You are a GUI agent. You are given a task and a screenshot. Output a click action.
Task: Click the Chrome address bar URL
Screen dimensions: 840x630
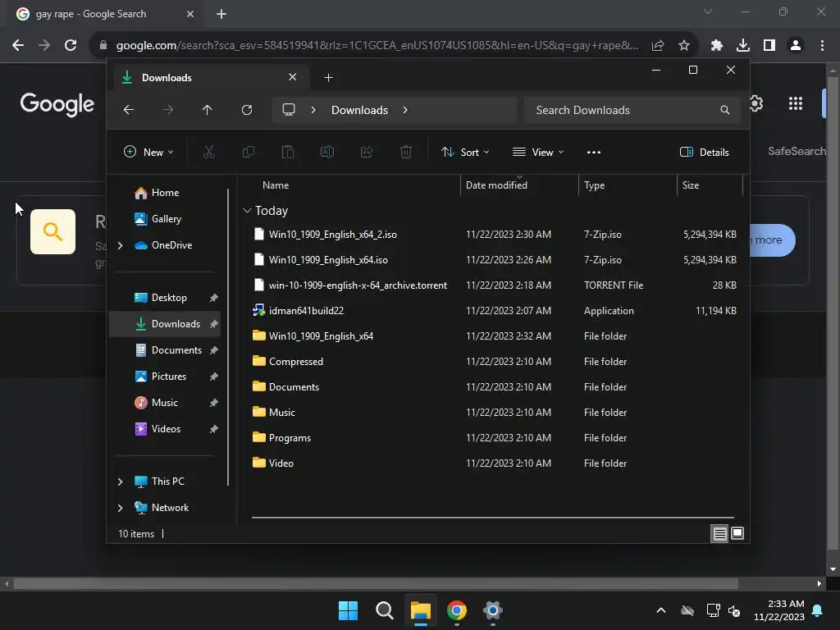(x=377, y=46)
